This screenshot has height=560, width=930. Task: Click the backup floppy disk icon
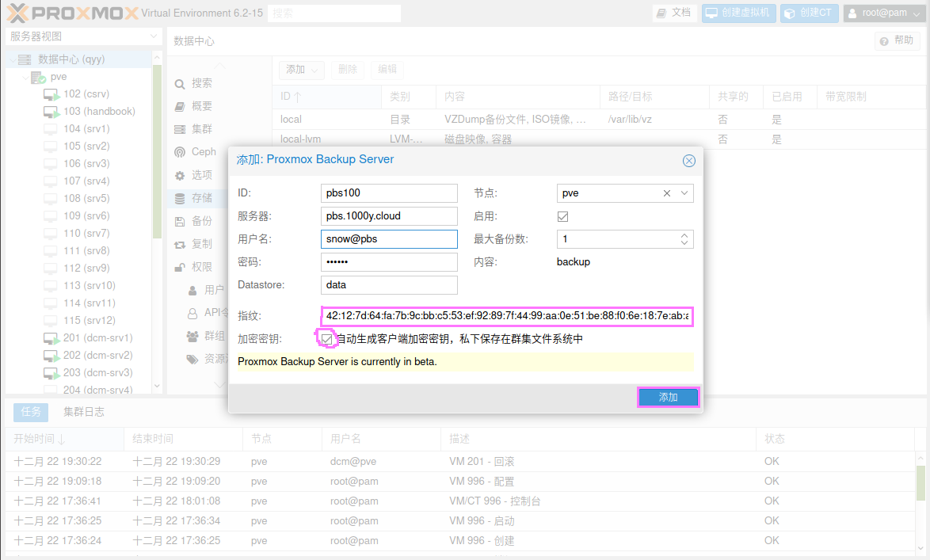click(180, 222)
